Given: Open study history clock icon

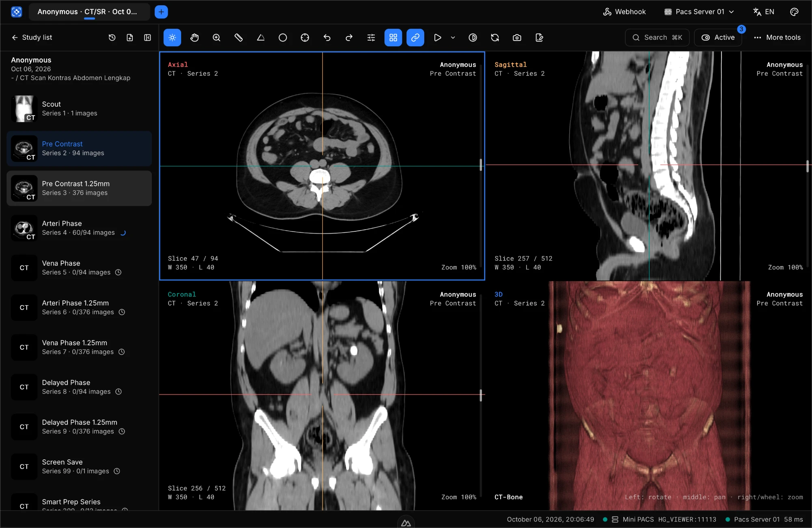Looking at the screenshot, I should [112, 37].
